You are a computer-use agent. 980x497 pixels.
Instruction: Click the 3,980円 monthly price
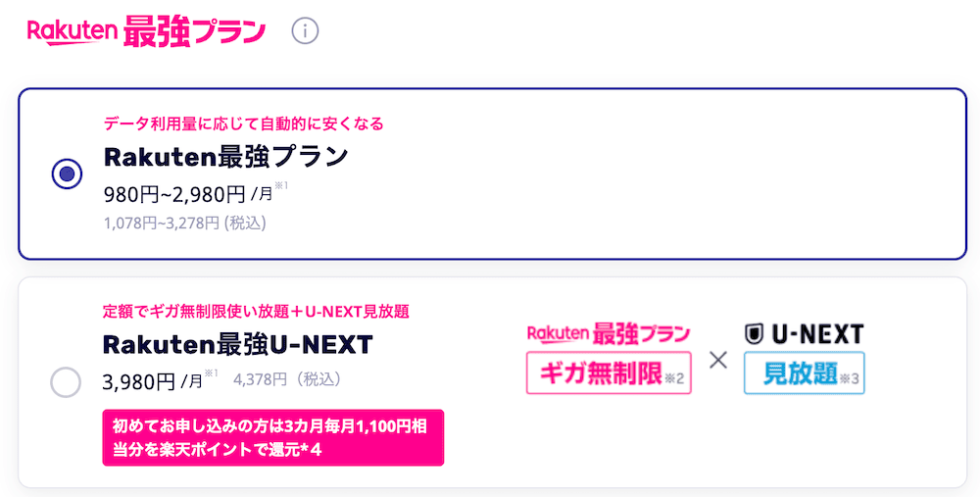[139, 380]
